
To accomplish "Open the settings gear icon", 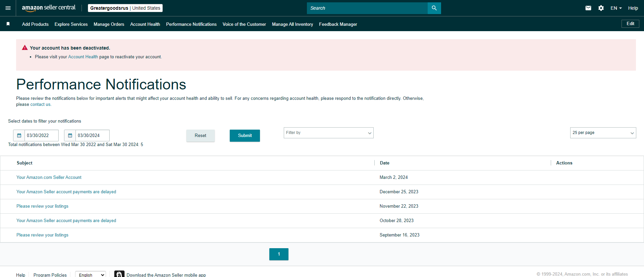I will (x=601, y=8).
